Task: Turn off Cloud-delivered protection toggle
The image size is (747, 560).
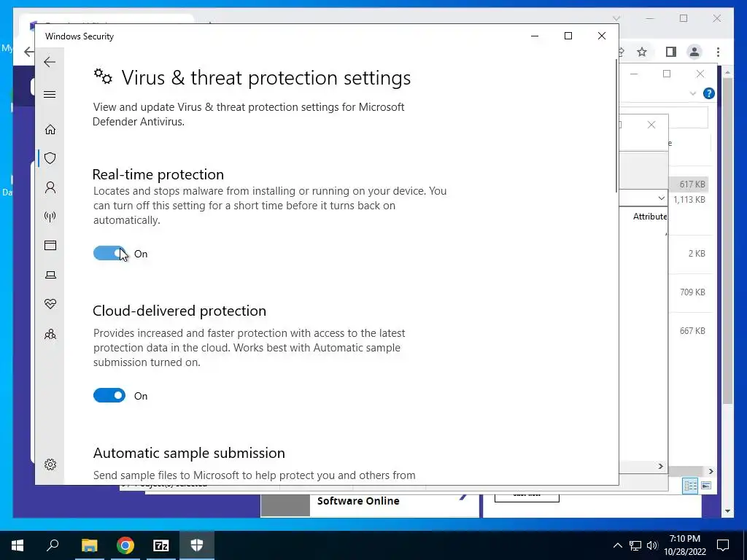Action: pyautogui.click(x=109, y=395)
